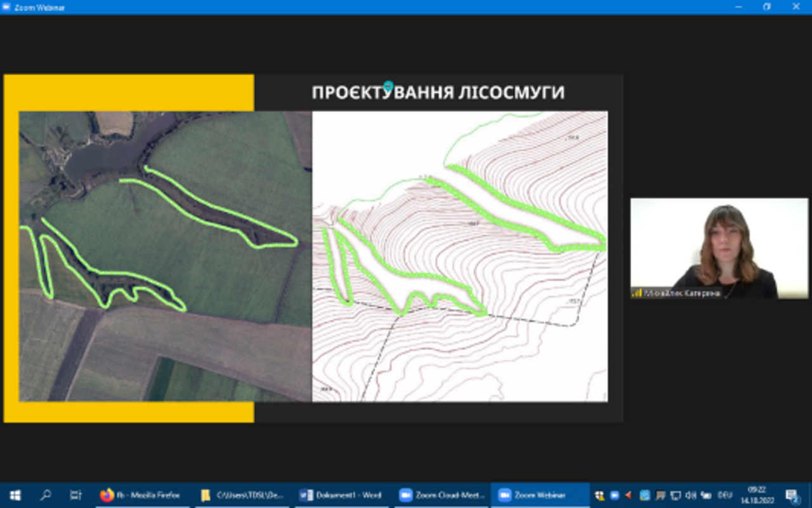This screenshot has width=812, height=508.
Task: Click the Zoom icon in the system tray
Action: [614, 495]
